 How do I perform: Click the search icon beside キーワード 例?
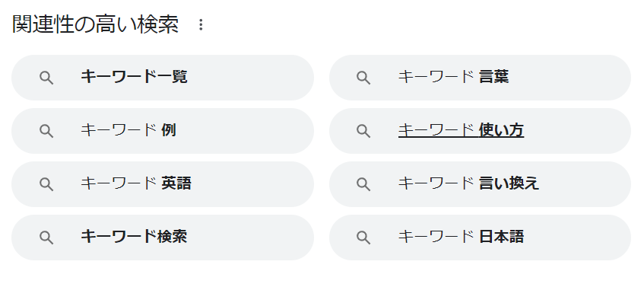pyautogui.click(x=46, y=131)
